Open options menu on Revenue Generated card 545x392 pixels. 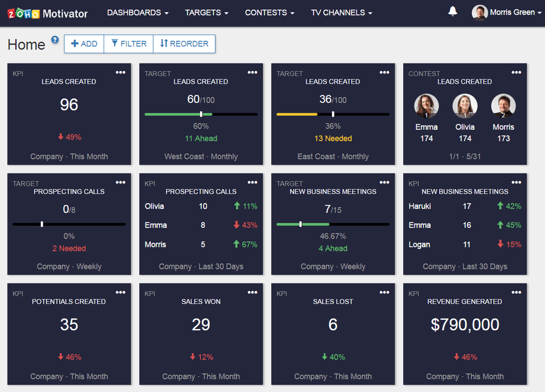click(x=516, y=293)
